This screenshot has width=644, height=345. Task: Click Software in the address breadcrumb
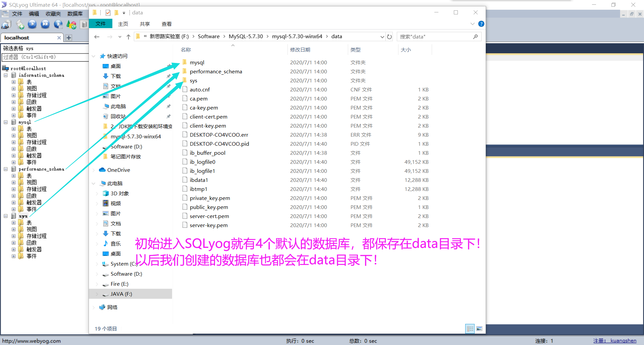pos(209,37)
